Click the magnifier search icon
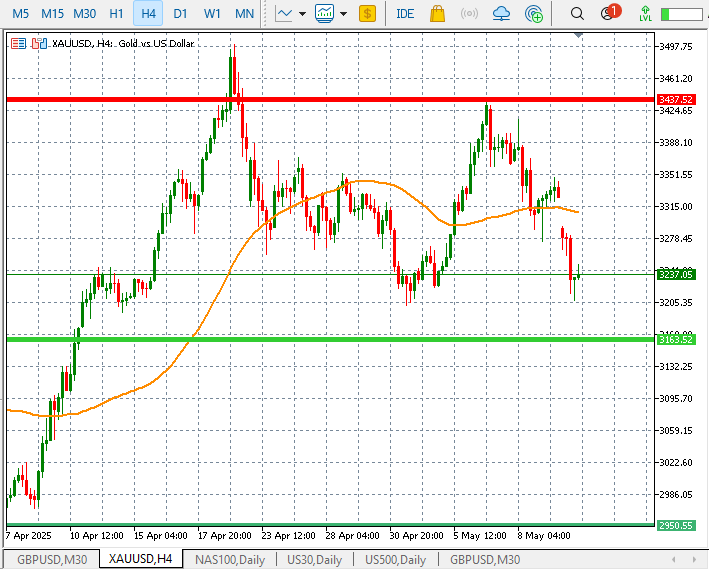The width and height of the screenshot is (709, 569). [577, 14]
